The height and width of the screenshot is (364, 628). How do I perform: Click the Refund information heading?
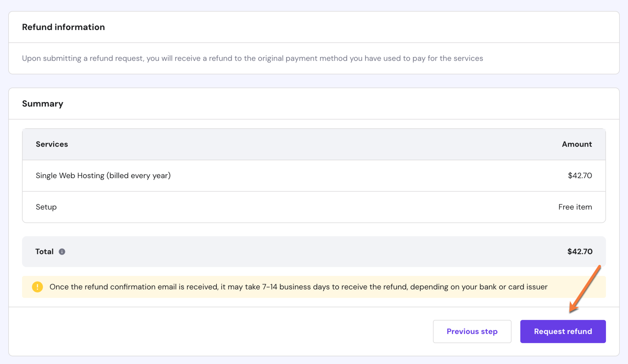63,27
